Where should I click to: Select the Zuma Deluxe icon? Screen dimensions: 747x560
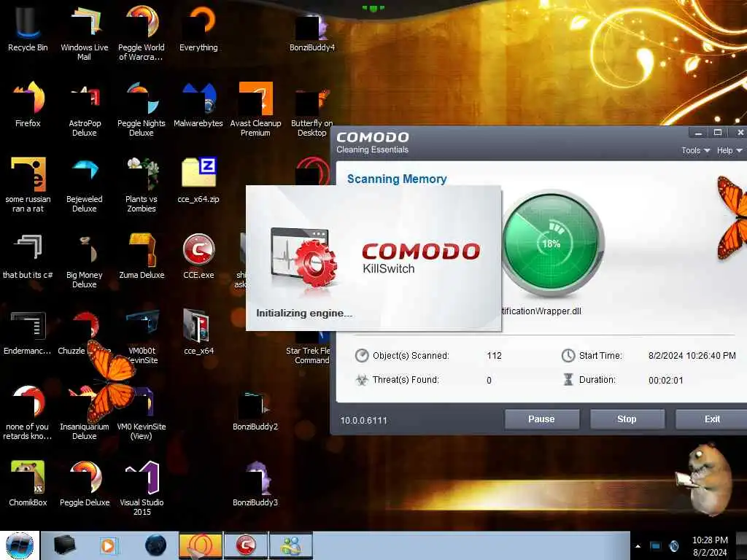point(142,256)
